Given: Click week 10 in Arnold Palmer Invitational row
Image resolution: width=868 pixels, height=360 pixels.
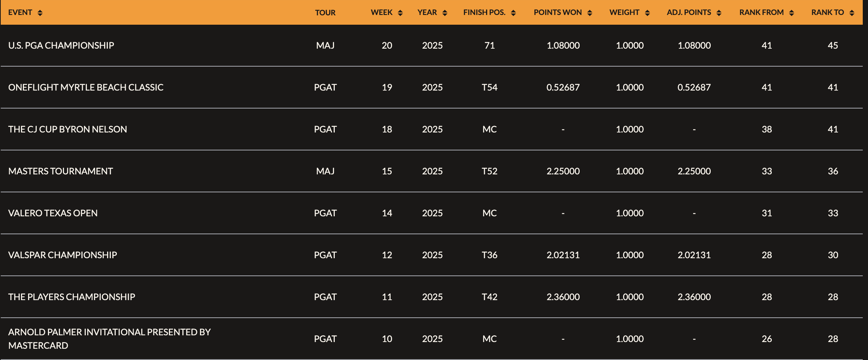Looking at the screenshot, I should click(387, 339).
